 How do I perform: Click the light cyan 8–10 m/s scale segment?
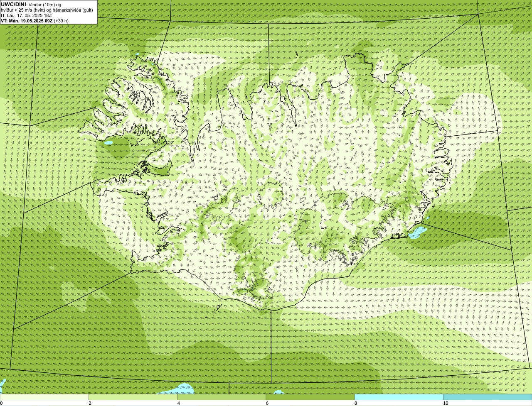[x=399, y=397]
